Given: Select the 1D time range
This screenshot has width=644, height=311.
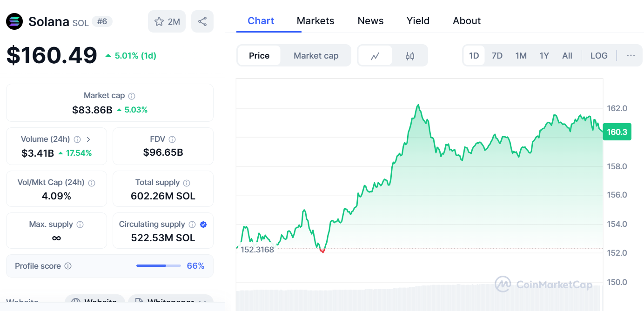Looking at the screenshot, I should coord(474,56).
